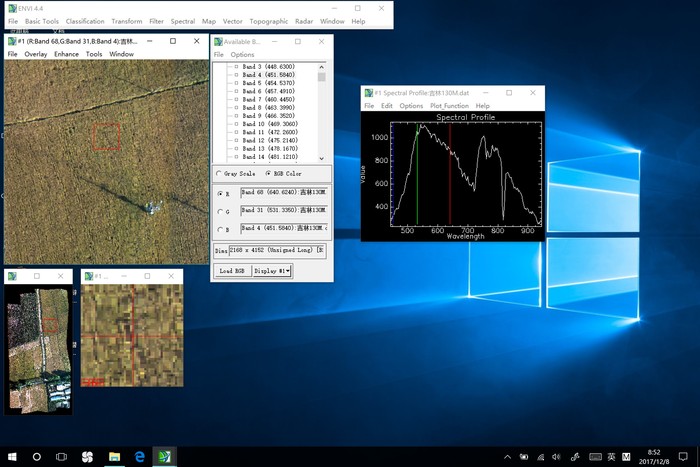Open Cortana search circle on taskbar
Screen dimensions: 700x467
tap(37, 456)
